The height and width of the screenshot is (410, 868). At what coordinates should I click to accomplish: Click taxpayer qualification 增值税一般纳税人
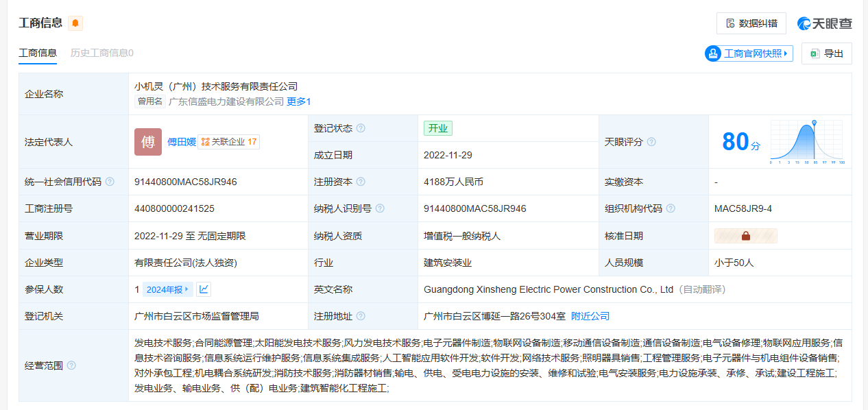[462, 236]
